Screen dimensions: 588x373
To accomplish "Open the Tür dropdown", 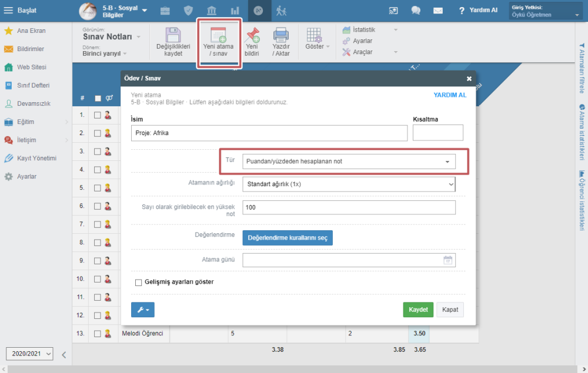I will (x=349, y=162).
